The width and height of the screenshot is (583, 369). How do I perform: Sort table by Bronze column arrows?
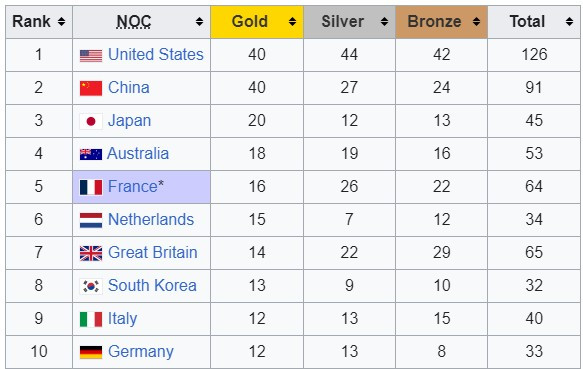[x=476, y=22]
